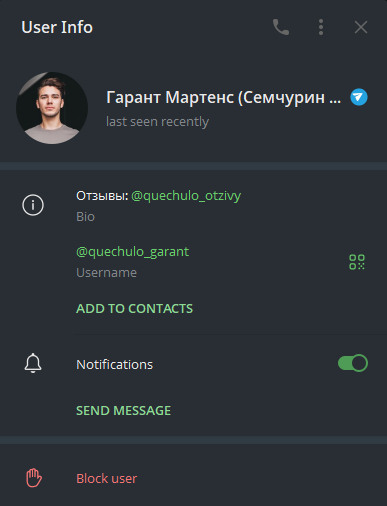387x506 pixels.
Task: Open the three-dot more options menu
Action: [321, 27]
